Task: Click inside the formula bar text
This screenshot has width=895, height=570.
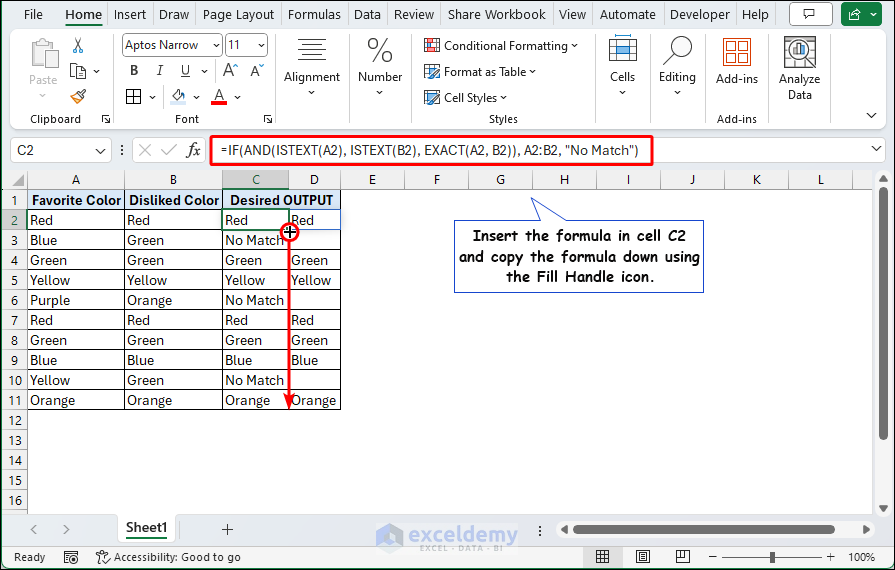Action: pyautogui.click(x=430, y=151)
